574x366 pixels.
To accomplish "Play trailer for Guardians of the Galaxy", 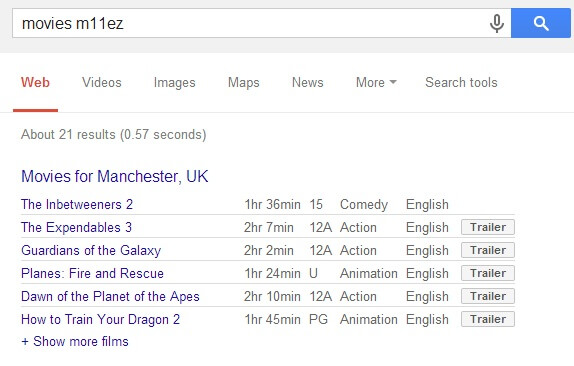I will point(488,250).
